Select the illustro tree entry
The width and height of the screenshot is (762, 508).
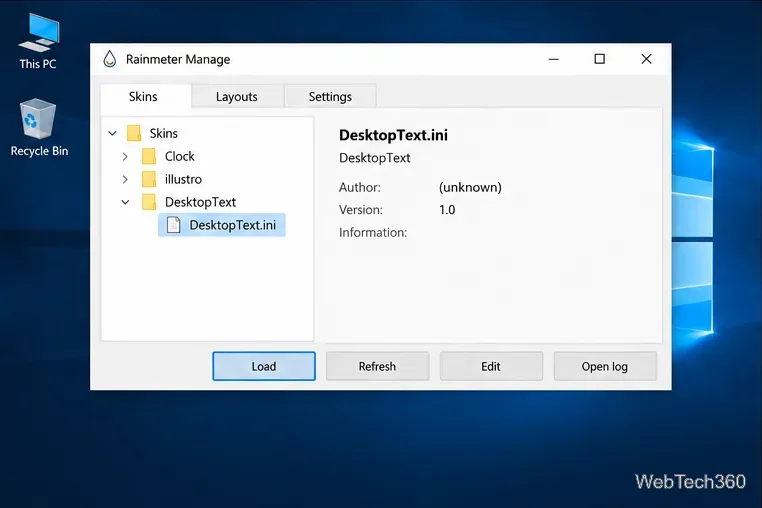[x=183, y=179]
